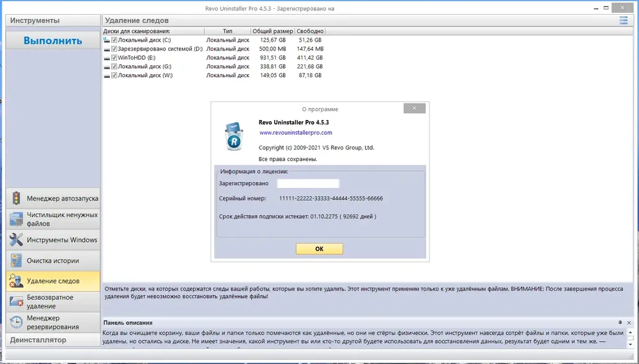
Task: Select serial number 11111-22222-33333-44444-55555-66666 text
Action: pos(331,199)
